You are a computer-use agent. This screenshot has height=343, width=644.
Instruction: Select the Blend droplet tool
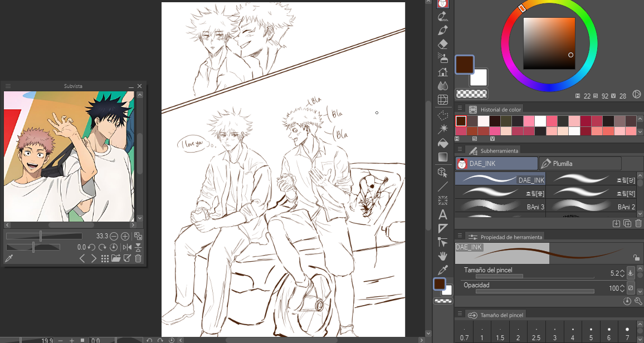point(442,85)
